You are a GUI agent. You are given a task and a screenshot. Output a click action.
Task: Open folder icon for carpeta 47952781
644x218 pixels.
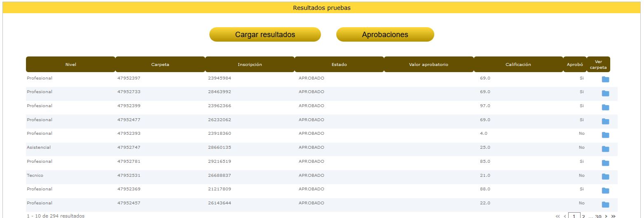tap(605, 163)
